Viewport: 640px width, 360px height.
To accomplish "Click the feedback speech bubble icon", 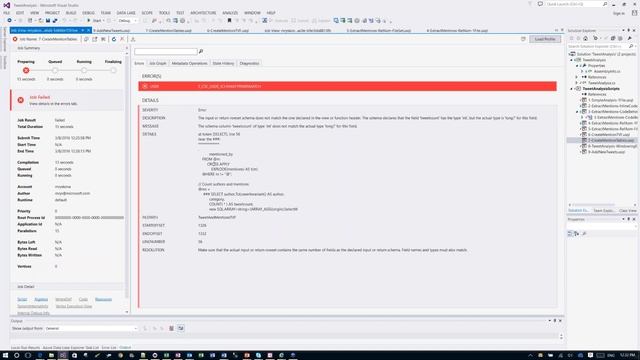I will click(x=540, y=4).
